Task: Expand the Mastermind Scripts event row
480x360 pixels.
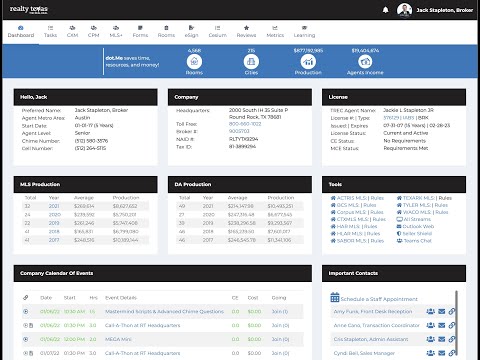Action: (x=26, y=311)
